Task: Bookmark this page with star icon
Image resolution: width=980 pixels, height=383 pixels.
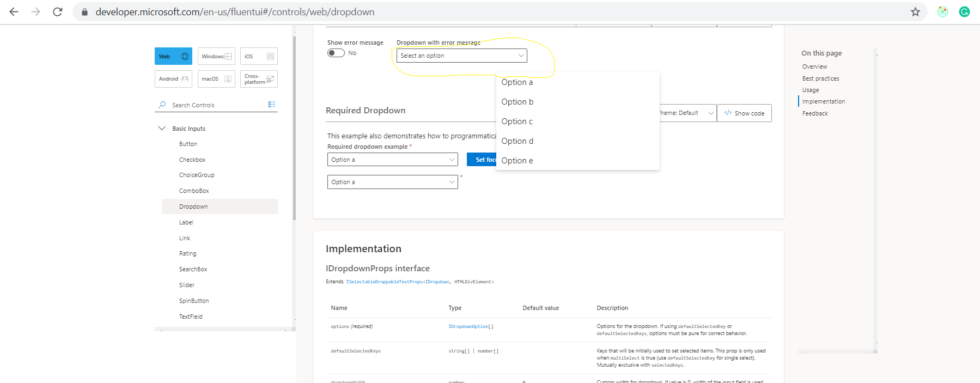Action: coord(915,12)
